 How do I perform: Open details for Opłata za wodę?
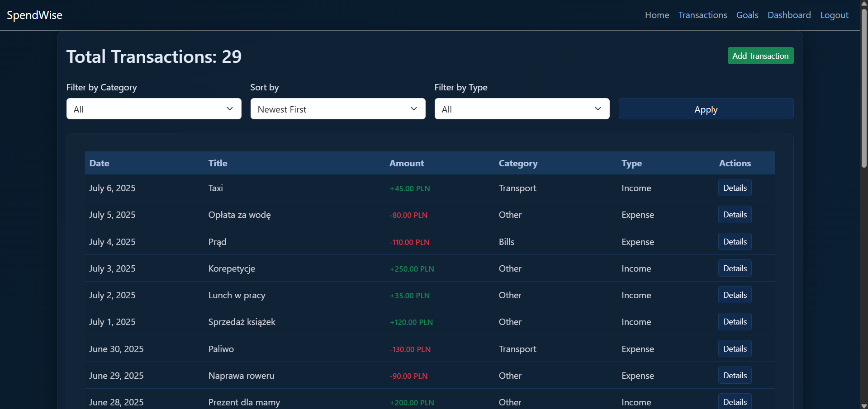735,215
